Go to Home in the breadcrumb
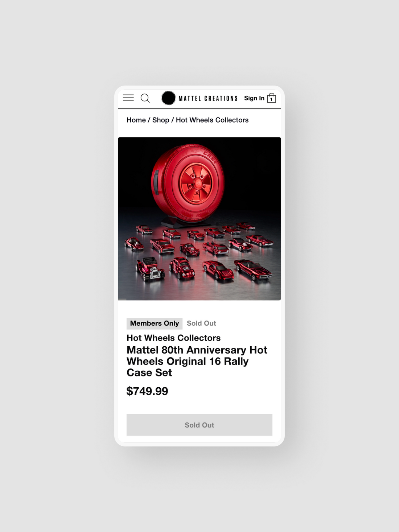 (136, 120)
